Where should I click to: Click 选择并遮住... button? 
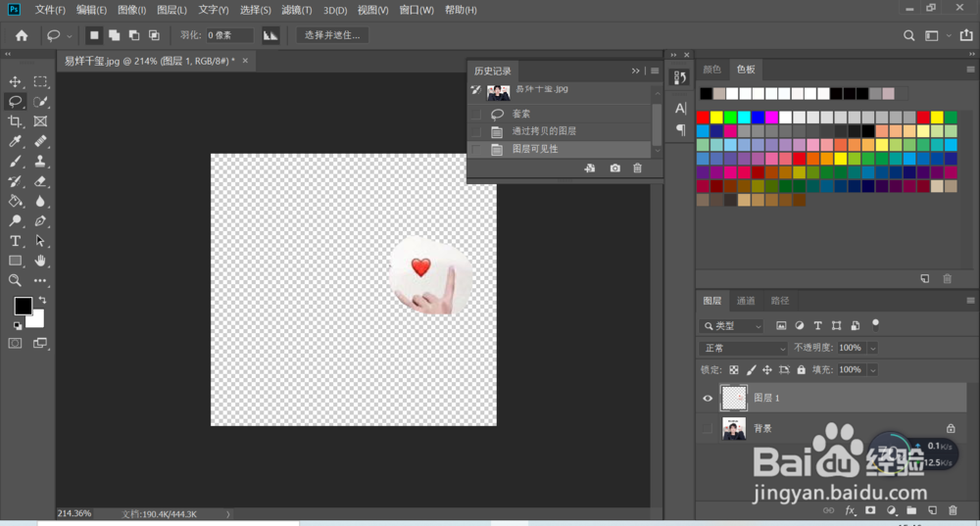[332, 35]
